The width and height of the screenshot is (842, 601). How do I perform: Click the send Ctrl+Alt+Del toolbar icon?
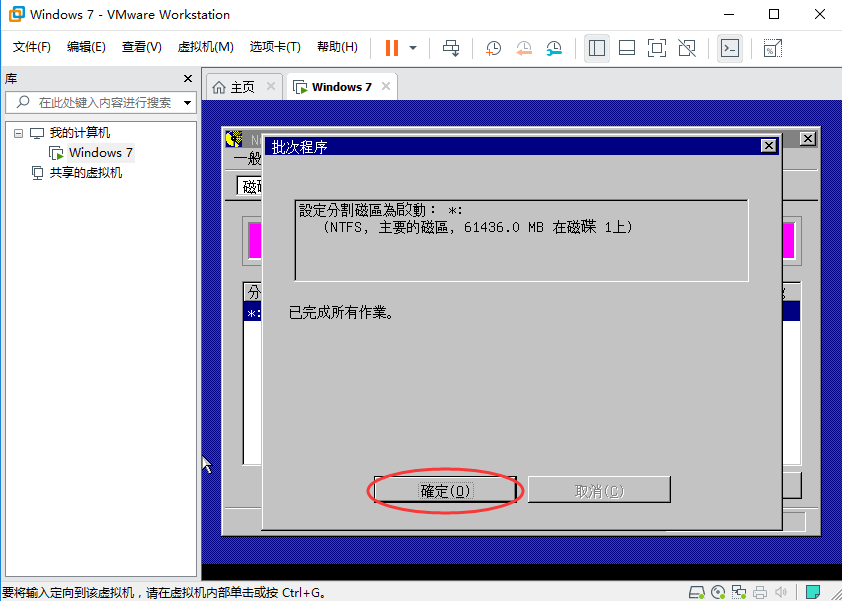[x=451, y=48]
